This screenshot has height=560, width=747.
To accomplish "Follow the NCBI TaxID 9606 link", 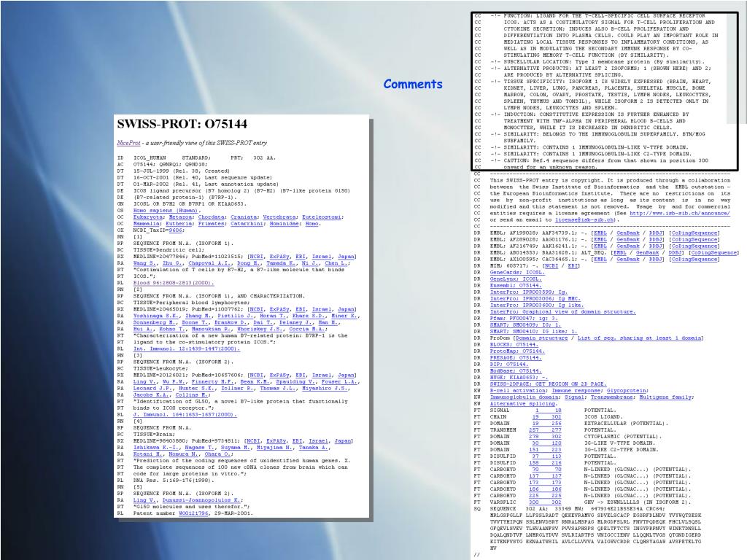I will coord(176,230).
